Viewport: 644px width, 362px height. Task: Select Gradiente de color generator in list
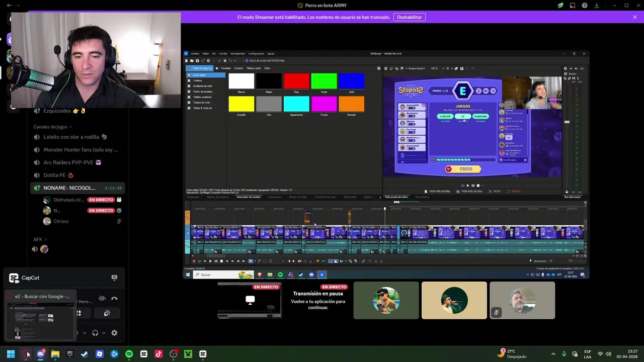click(x=203, y=86)
